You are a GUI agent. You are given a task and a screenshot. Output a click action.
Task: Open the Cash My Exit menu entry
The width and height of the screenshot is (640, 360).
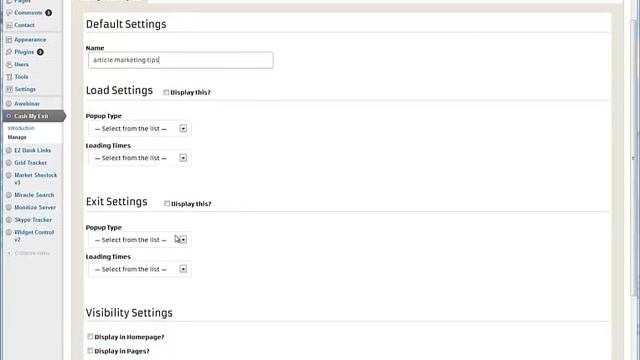pos(31,116)
